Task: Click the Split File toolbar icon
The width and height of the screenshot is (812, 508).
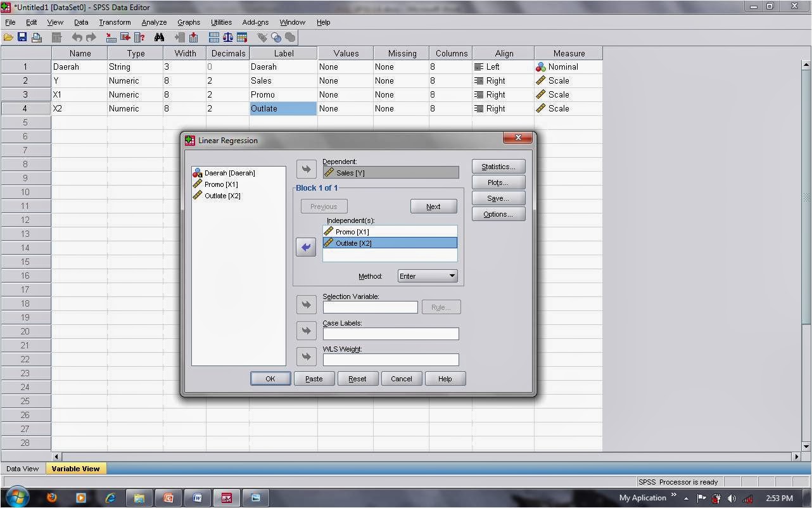Action: (214, 38)
